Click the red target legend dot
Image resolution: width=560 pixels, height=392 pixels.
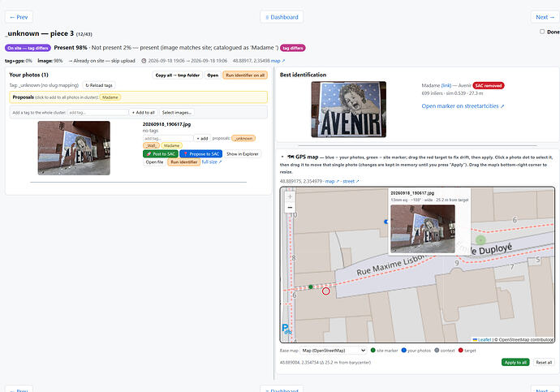(461, 351)
